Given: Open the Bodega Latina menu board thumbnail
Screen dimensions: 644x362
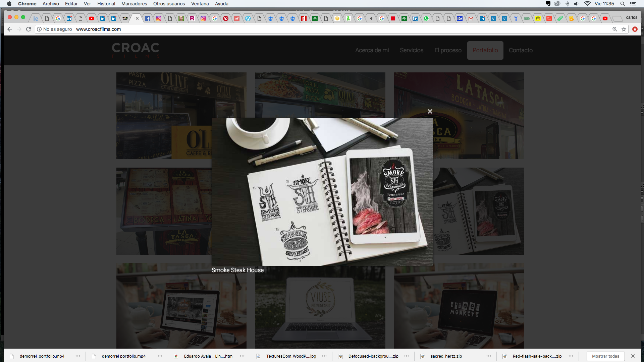Looking at the screenshot, I should coord(164,211).
